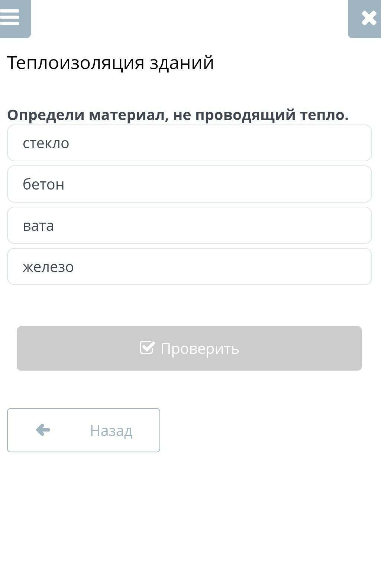Click the left arrow icon beside Назад
The width and height of the screenshot is (381, 588).
(x=43, y=430)
